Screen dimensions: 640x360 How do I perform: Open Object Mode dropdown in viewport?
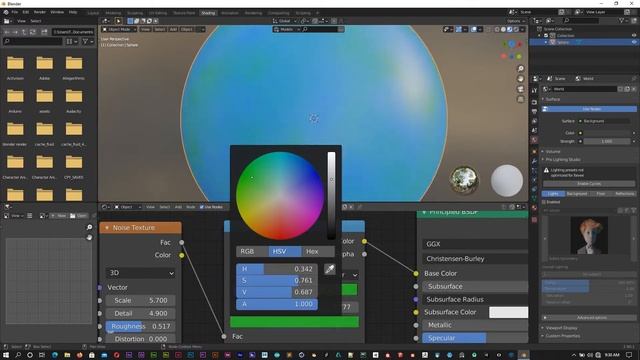119,29
